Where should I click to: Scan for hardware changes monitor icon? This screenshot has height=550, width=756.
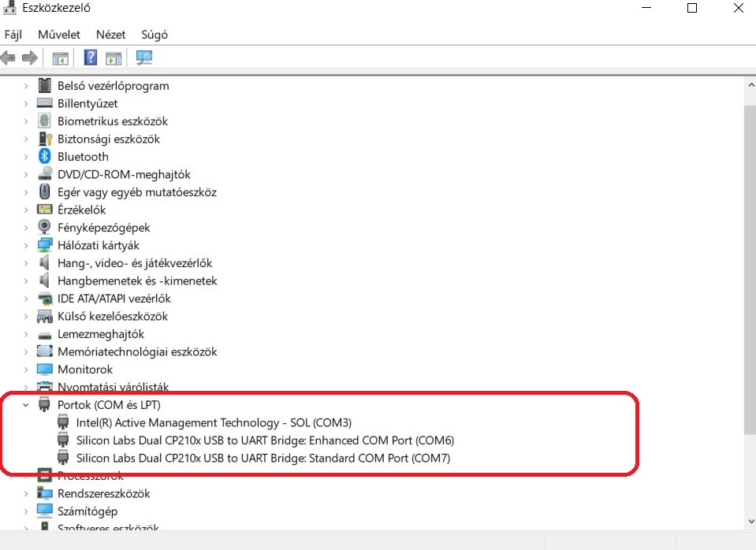click(143, 58)
